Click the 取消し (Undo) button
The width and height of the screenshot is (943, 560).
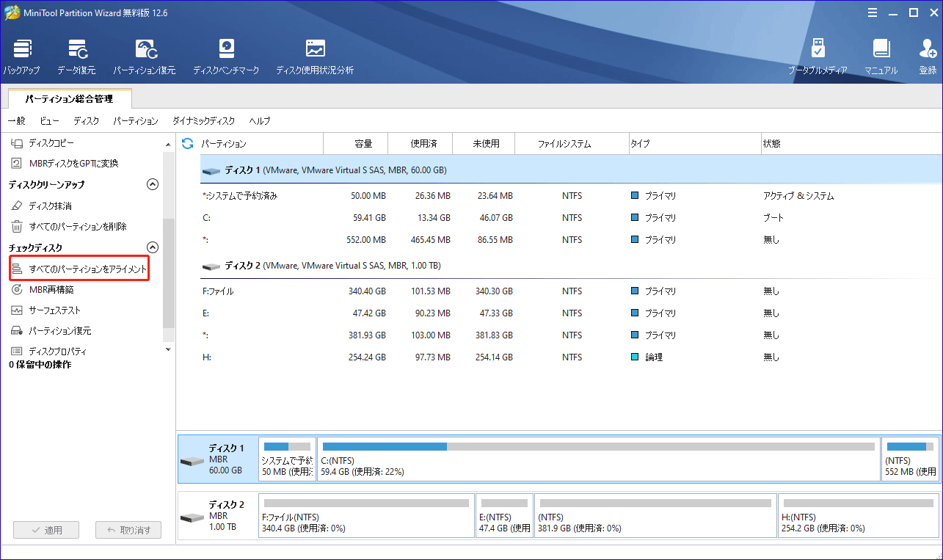point(128,529)
